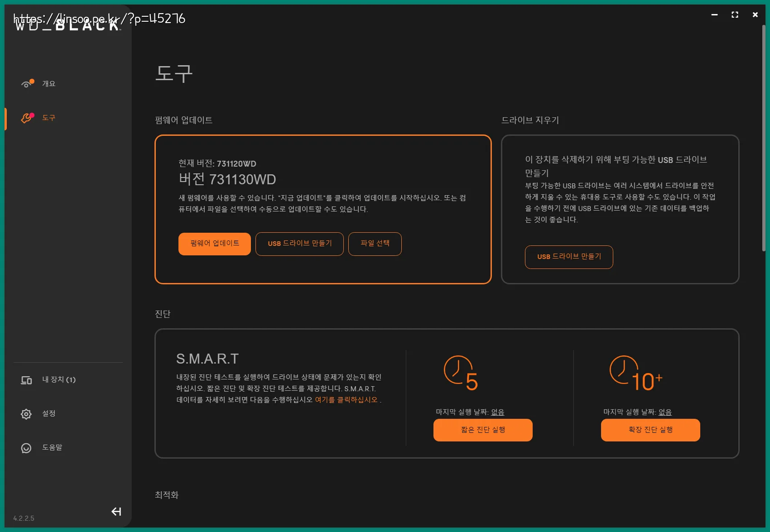This screenshot has width=770, height=532.
Task: Open the 설정 gear icon
Action: 26,414
